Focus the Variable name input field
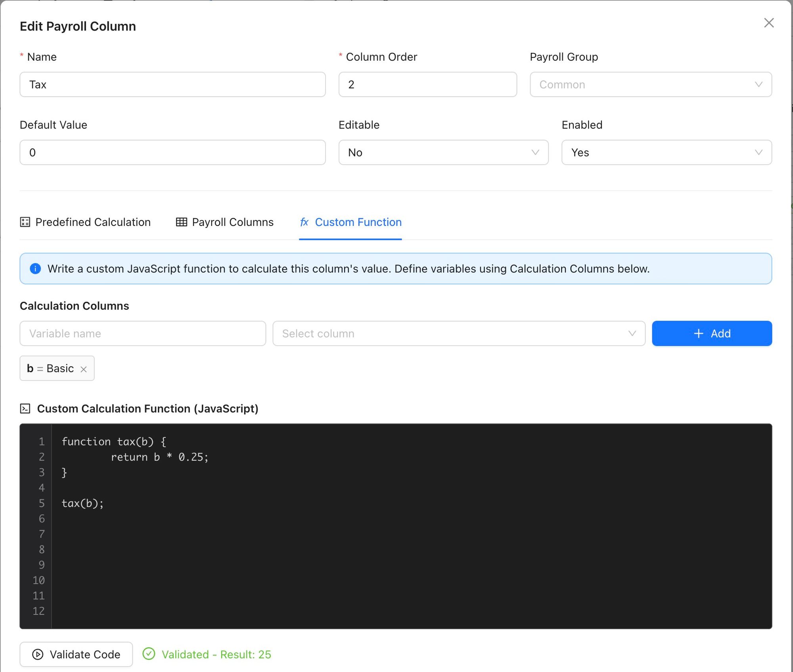 143,333
